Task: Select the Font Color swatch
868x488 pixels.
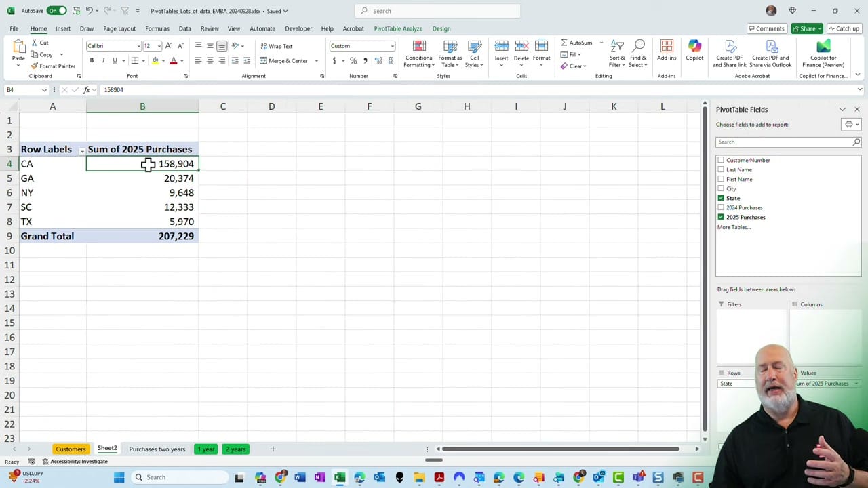Action: pyautogui.click(x=173, y=60)
